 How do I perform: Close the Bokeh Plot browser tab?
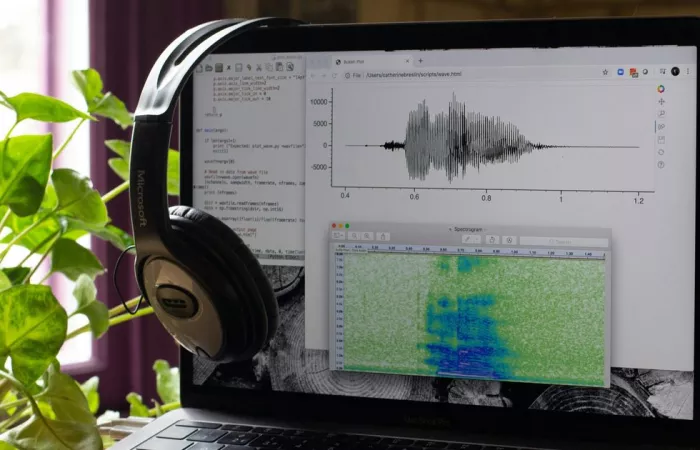pos(408,61)
